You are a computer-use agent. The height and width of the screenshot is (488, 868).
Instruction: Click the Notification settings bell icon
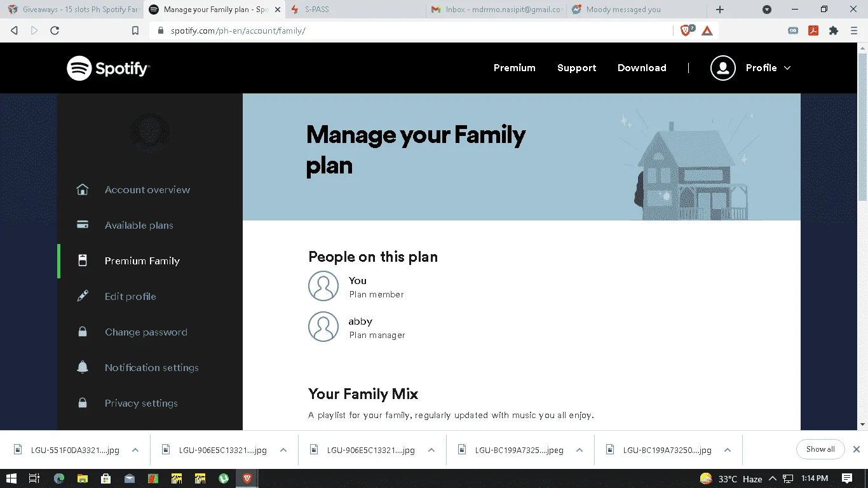click(x=83, y=367)
